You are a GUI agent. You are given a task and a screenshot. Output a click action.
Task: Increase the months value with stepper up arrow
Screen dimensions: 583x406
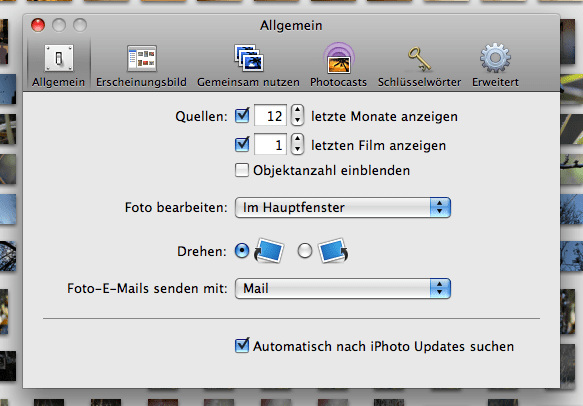point(297,110)
